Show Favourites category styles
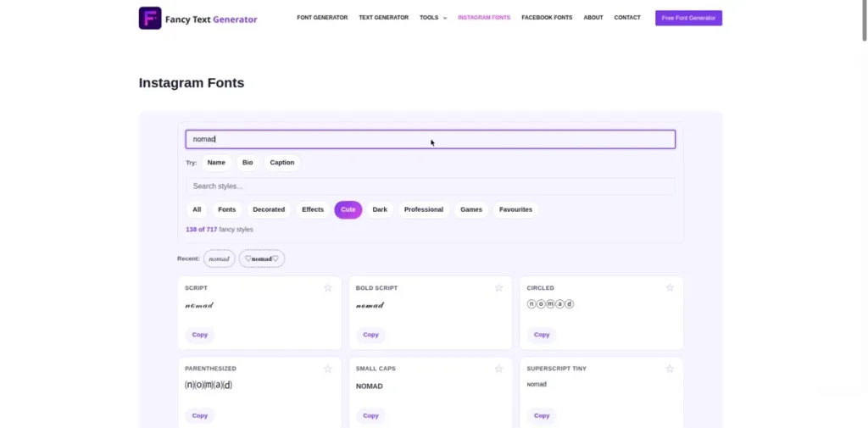Image resolution: width=868 pixels, height=428 pixels. point(515,210)
